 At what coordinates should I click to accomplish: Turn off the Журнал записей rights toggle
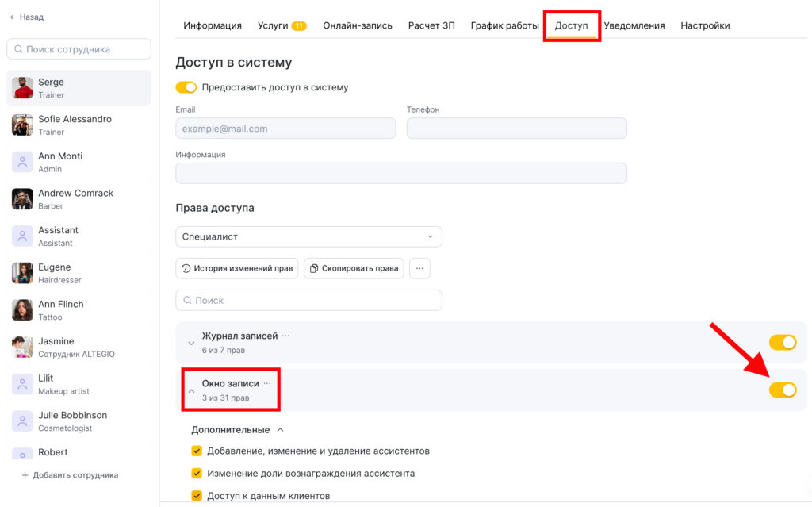[x=782, y=342]
